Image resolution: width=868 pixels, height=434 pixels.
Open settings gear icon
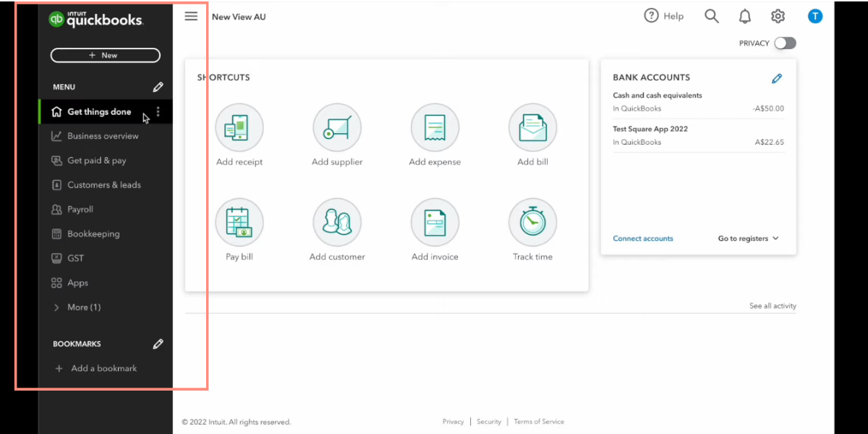click(778, 16)
